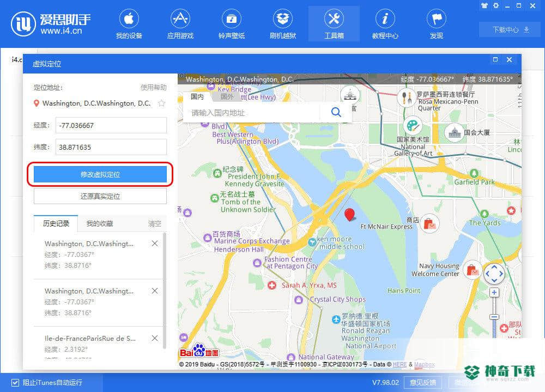
Task: Open 我的设备 section
Action: coord(129,24)
